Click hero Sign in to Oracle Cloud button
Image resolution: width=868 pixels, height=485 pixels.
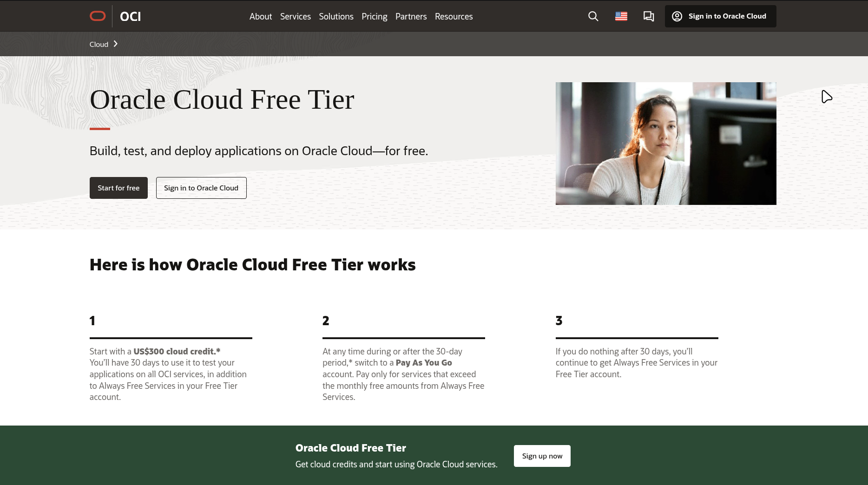(x=201, y=188)
